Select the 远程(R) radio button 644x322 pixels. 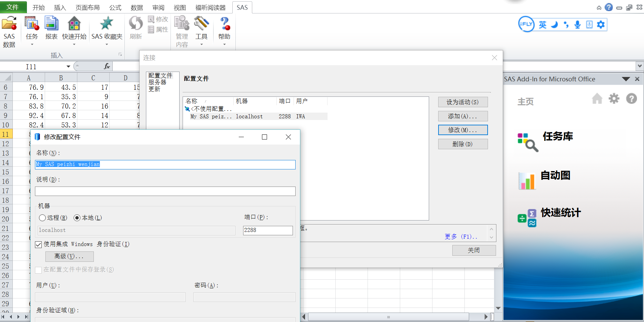(x=42, y=218)
